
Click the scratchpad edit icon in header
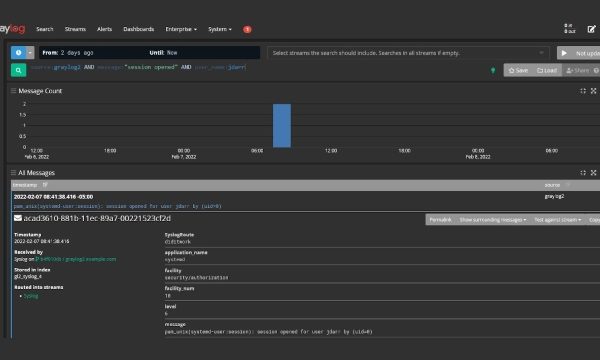point(592,29)
